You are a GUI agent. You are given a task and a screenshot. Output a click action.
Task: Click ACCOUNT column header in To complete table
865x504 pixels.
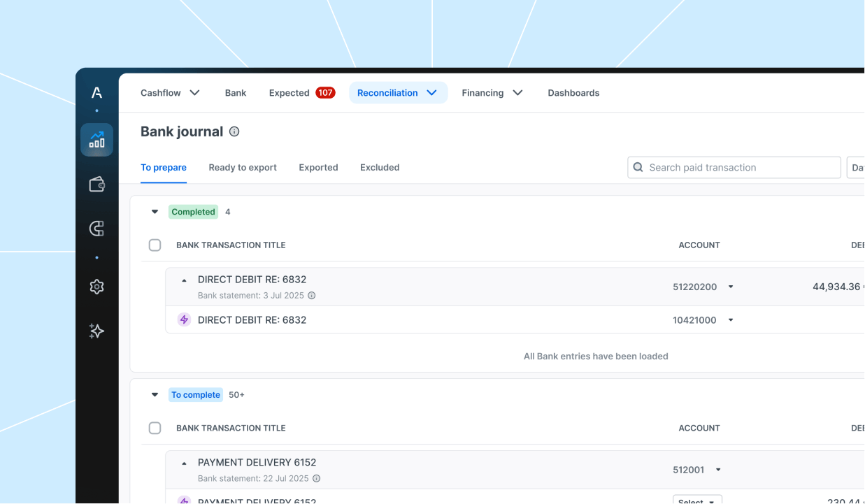[x=699, y=428]
